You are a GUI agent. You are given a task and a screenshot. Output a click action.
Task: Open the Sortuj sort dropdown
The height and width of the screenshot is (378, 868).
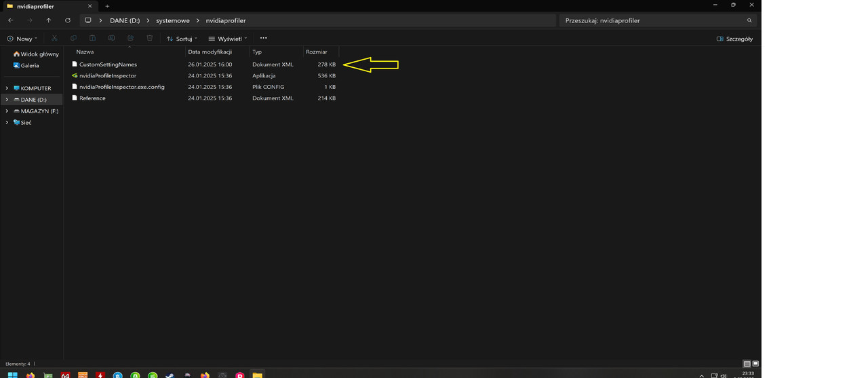coord(182,39)
